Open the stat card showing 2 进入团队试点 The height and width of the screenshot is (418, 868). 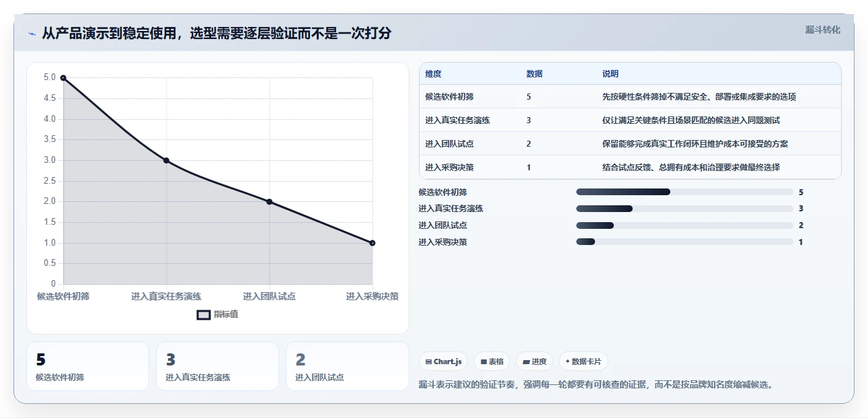click(348, 366)
